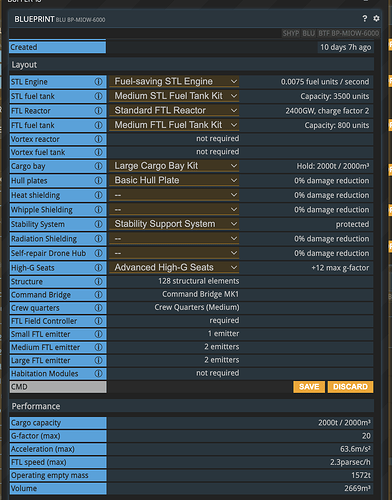
Task: Open the Self-repair Drone Hub dropdown
Action: click(174, 253)
